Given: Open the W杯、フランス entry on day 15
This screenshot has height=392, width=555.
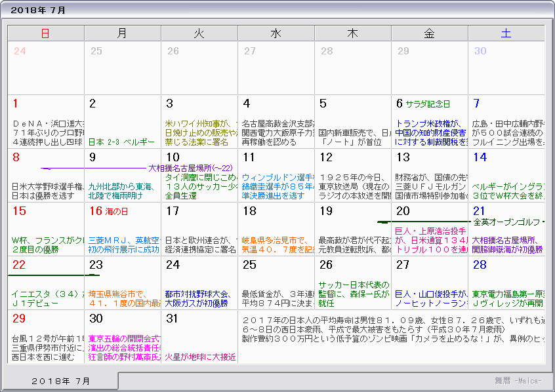Looking at the screenshot, I should click(x=48, y=245).
